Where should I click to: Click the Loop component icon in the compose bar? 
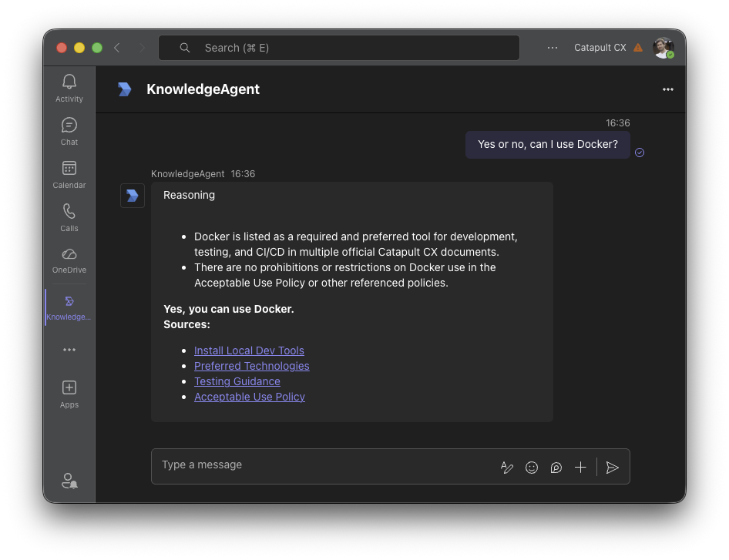pyautogui.click(x=556, y=467)
